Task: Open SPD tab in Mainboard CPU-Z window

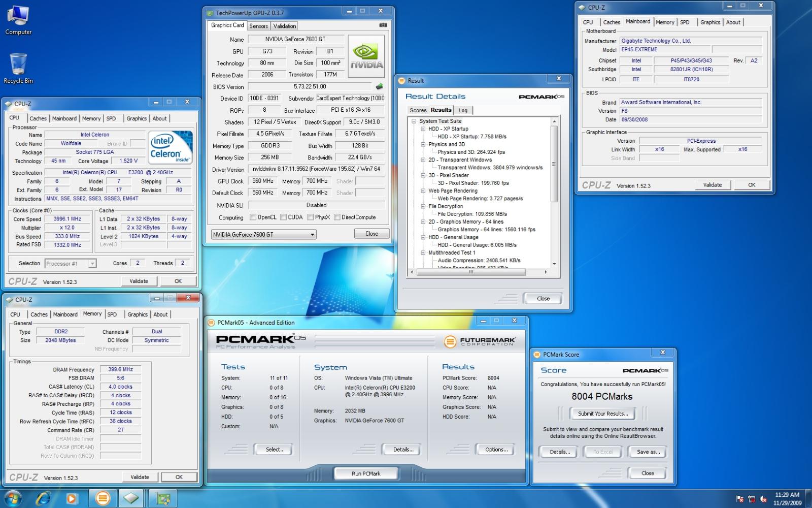Action: click(685, 22)
